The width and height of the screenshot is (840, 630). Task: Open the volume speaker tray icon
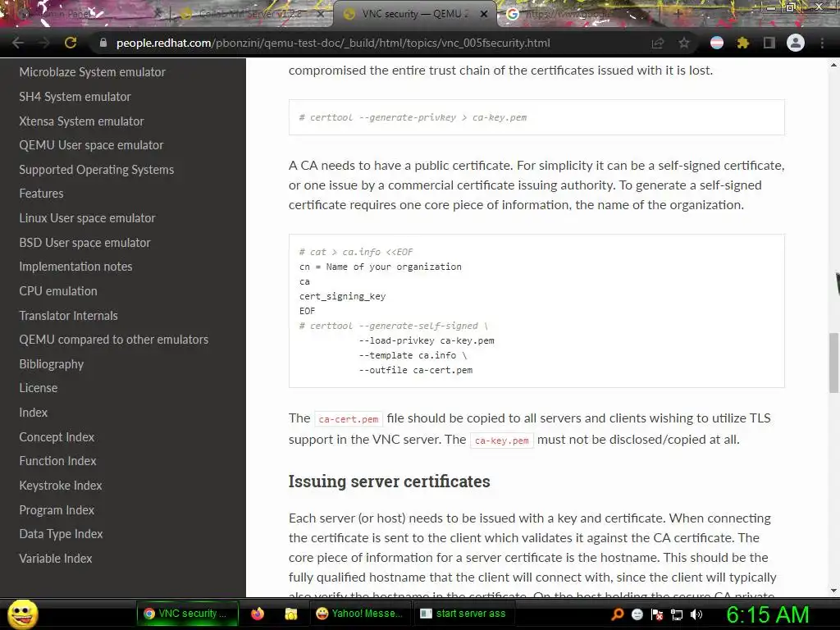click(696, 614)
